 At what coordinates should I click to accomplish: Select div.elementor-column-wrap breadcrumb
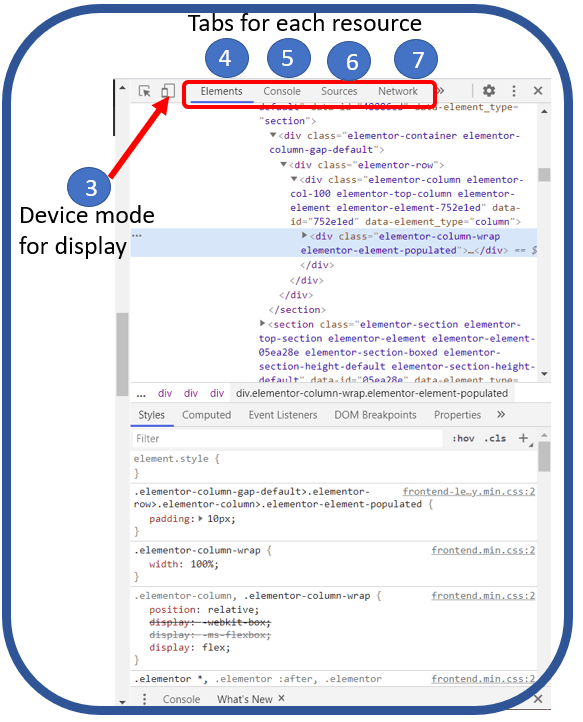click(372, 393)
